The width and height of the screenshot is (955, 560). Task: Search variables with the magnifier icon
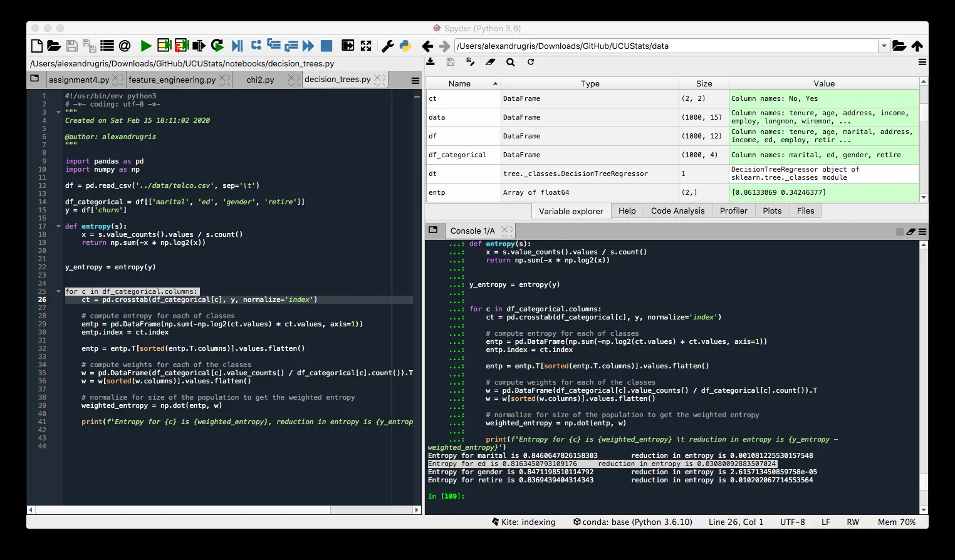click(511, 62)
